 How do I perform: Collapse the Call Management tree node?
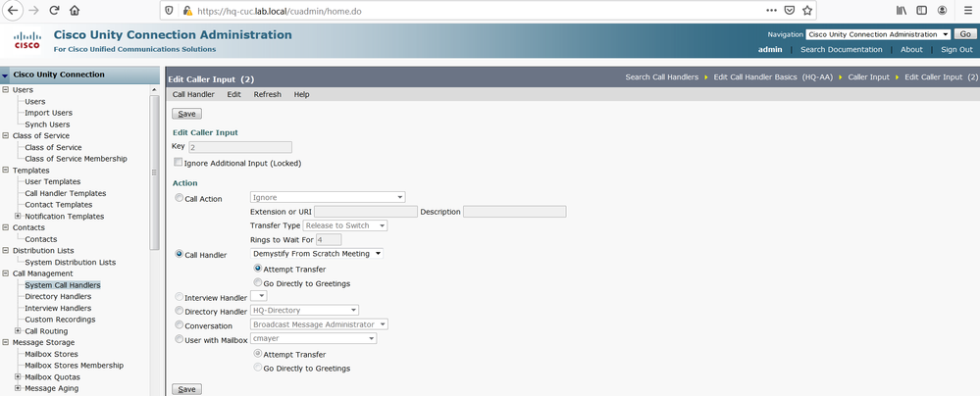pos(6,273)
